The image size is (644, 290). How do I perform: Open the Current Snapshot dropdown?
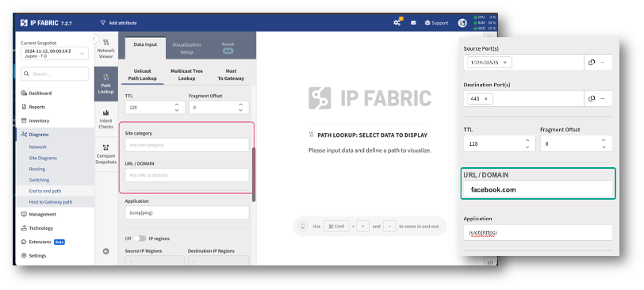55,53
